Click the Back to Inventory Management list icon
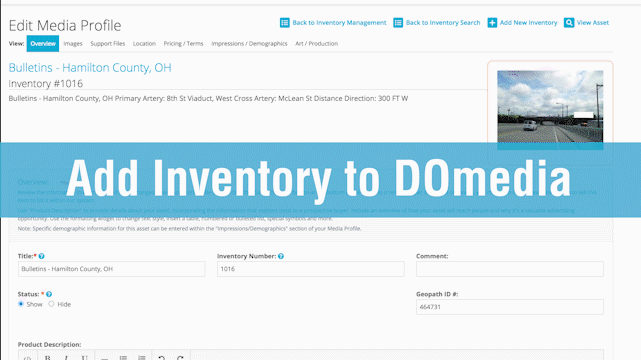Image resolution: width=641 pixels, height=360 pixels. 285,22
